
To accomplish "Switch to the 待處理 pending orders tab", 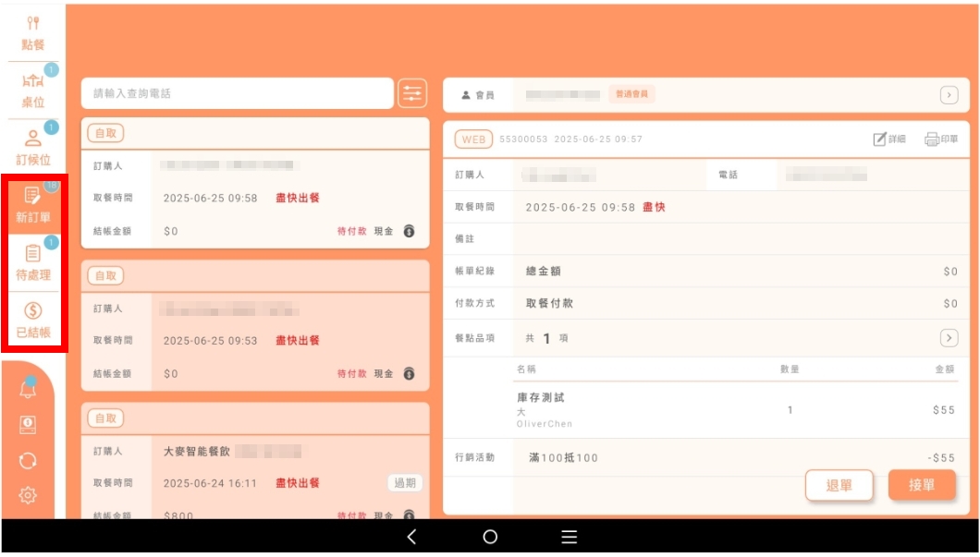I will [x=32, y=262].
